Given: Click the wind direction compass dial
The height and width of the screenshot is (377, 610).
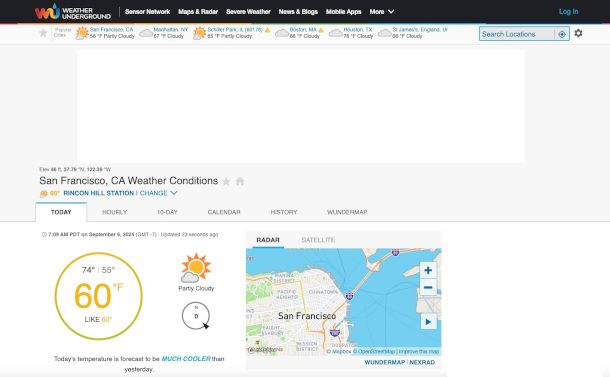Looking at the screenshot, I should tap(196, 316).
